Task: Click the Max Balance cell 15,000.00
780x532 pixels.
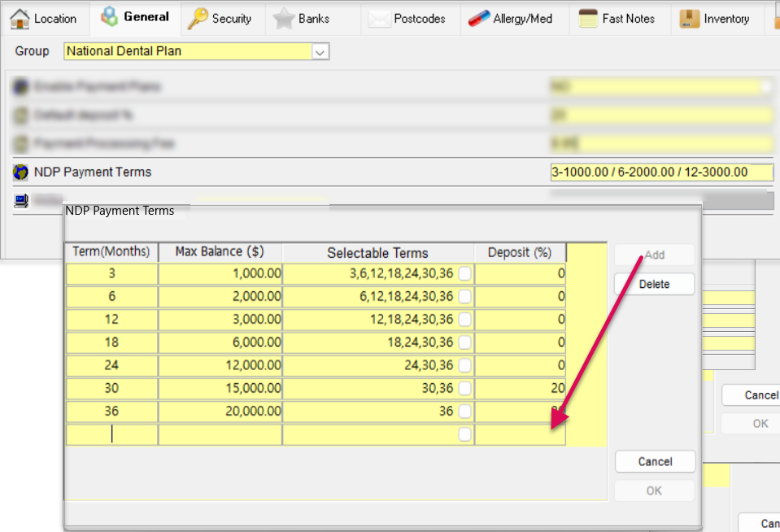Action: click(220, 388)
